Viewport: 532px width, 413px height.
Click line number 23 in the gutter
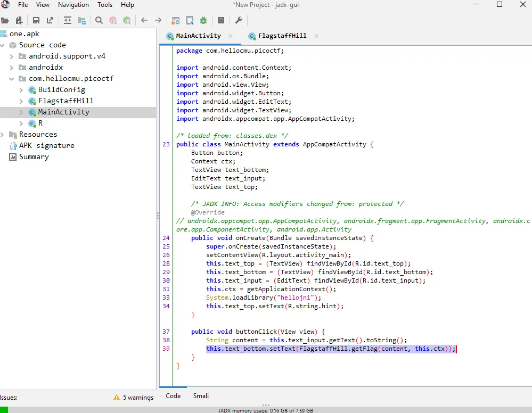[166, 144]
